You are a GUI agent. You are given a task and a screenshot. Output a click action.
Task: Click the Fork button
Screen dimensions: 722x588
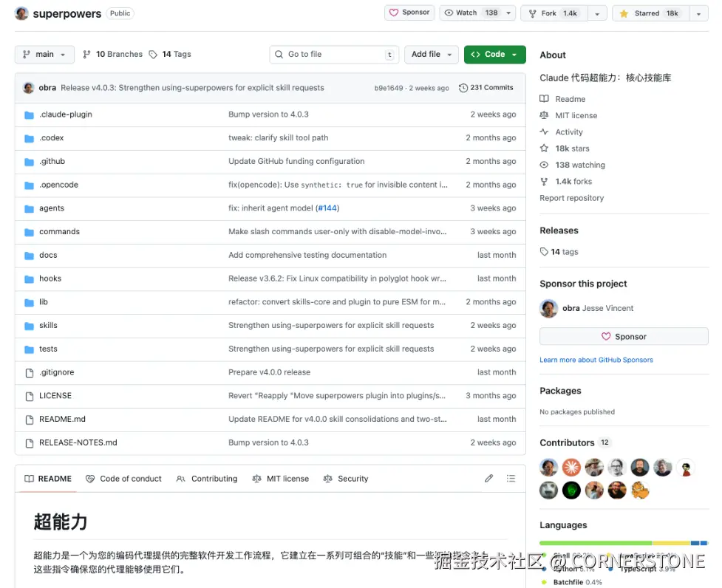click(554, 13)
